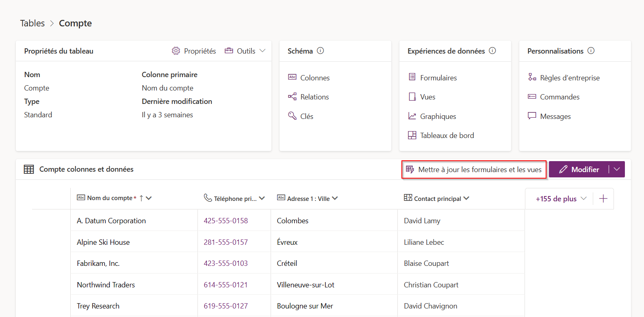Click the phone icon in Téléphone header

[x=208, y=198]
